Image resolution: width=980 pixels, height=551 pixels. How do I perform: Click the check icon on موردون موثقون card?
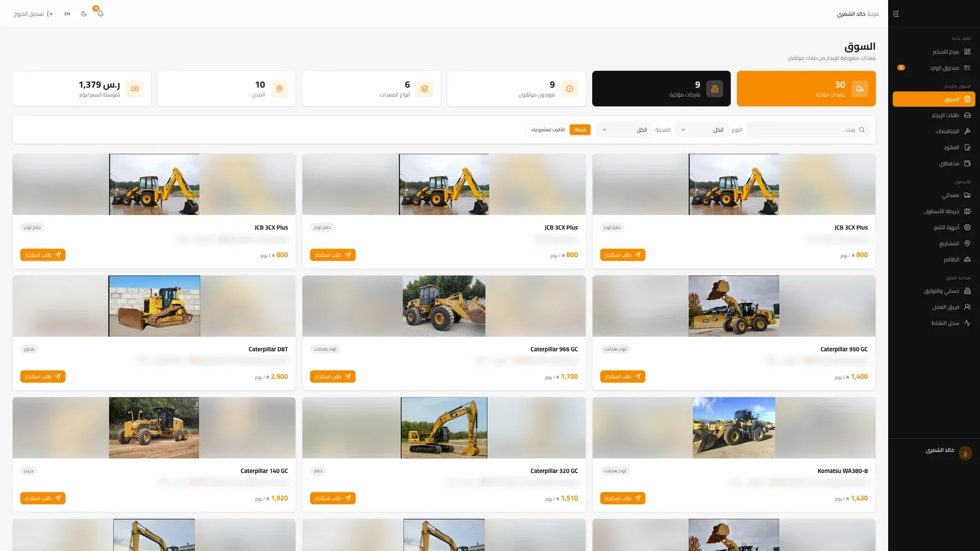coord(570,89)
